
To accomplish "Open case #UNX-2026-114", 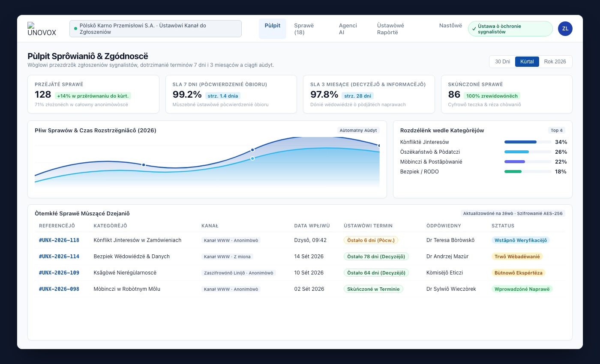I will [x=59, y=257].
